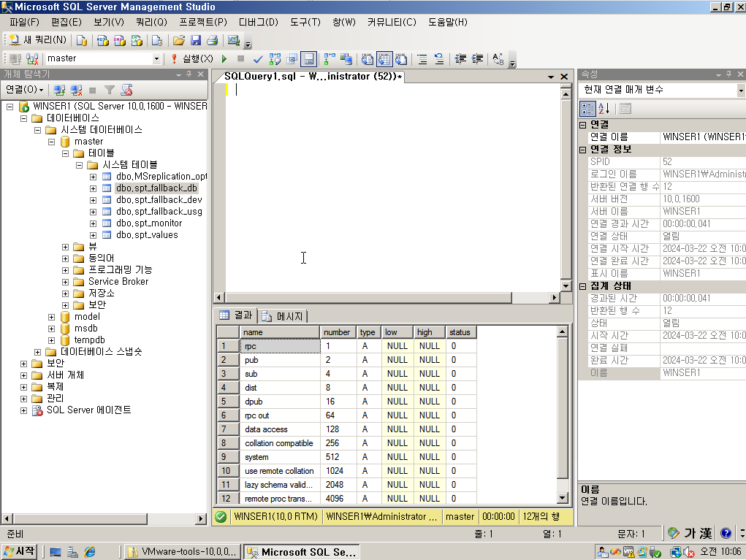Click decrease indent icon
This screenshot has width=746, height=560.
(x=460, y=59)
